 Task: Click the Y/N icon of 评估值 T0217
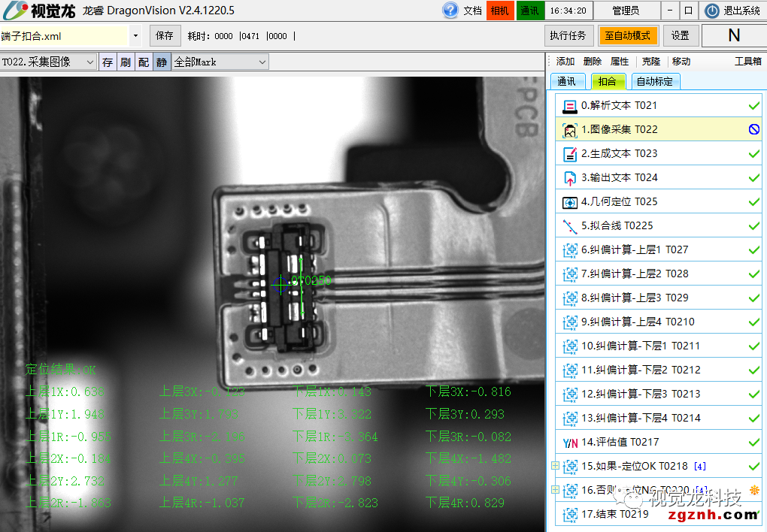[x=569, y=443]
